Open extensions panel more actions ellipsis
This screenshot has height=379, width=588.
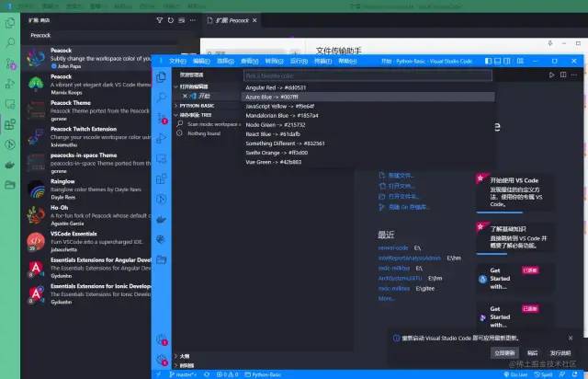(193, 20)
